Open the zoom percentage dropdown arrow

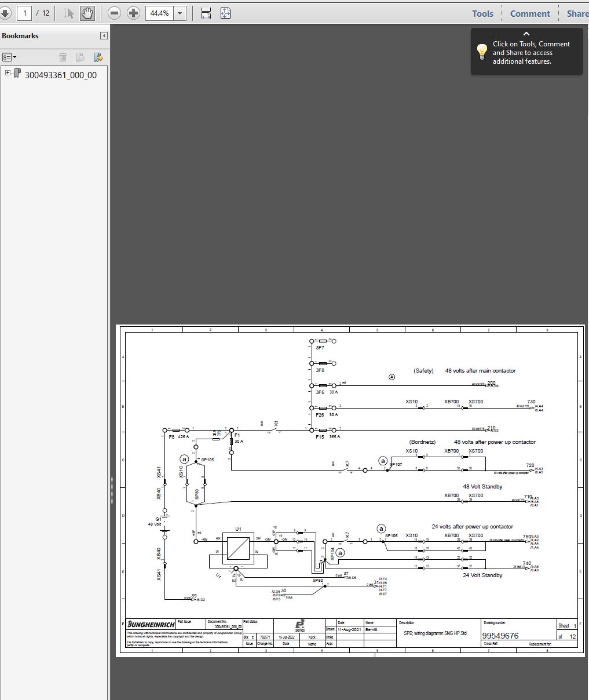180,13
